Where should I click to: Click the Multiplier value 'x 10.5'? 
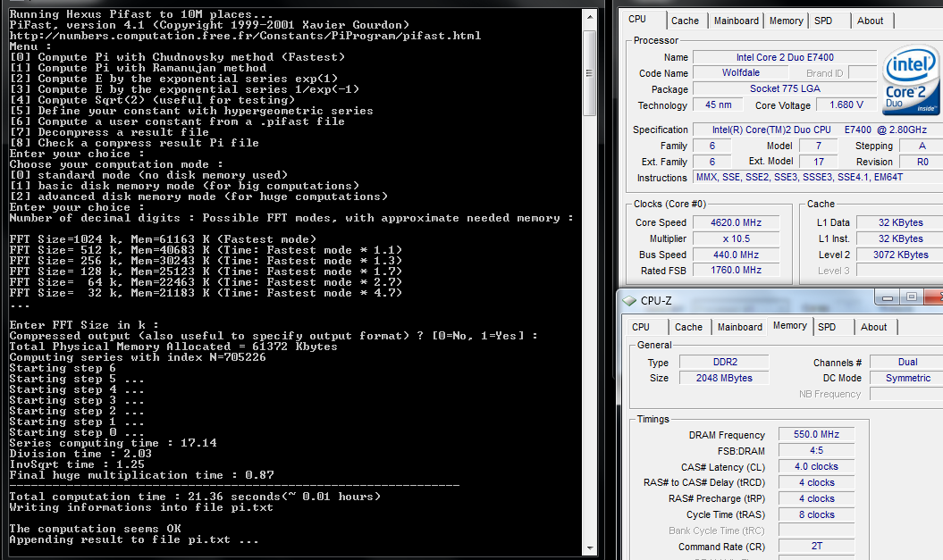pyautogui.click(x=737, y=239)
